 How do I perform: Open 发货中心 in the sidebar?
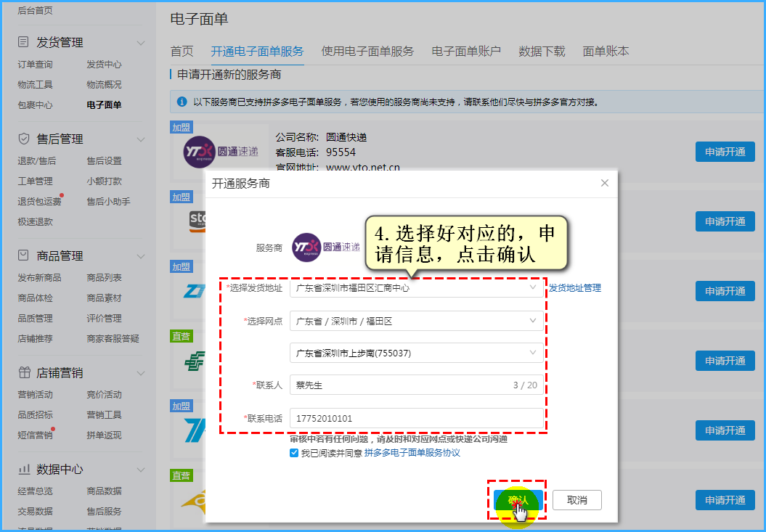pos(104,65)
